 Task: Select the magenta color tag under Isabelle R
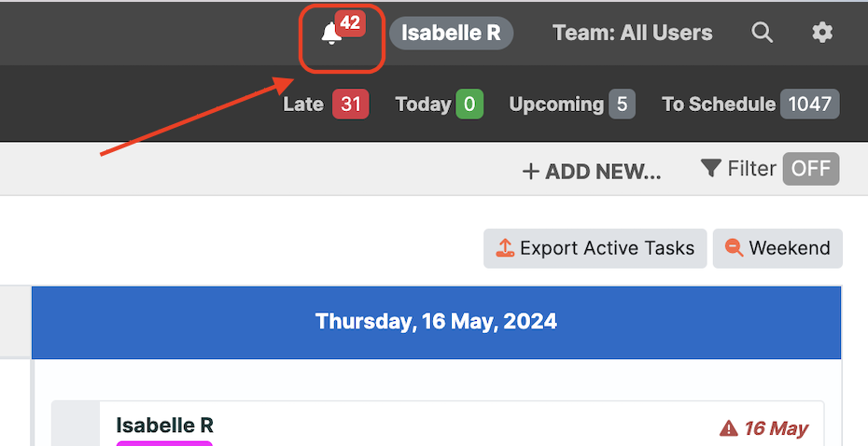point(164,443)
